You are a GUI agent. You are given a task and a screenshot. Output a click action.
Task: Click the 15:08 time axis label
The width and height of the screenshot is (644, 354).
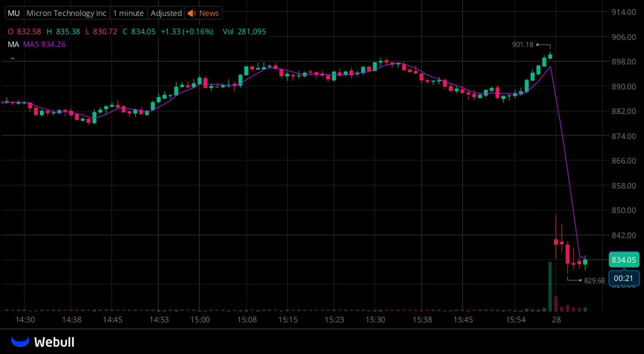click(x=246, y=320)
